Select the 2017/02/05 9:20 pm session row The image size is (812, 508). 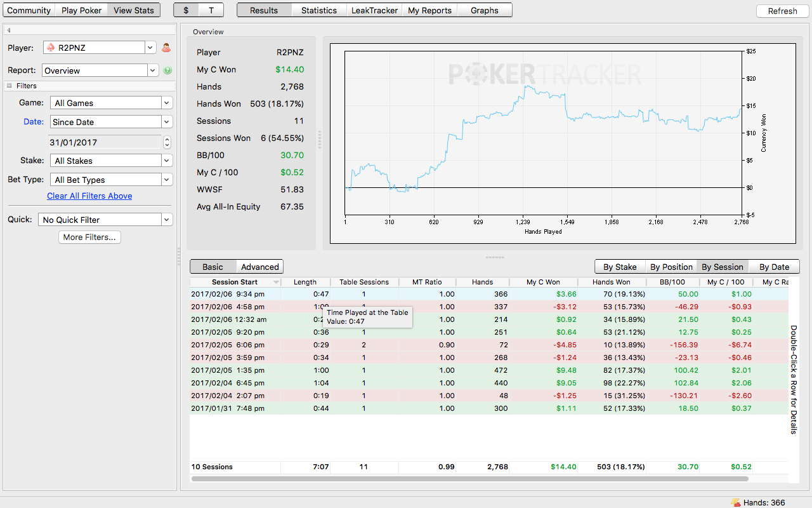489,332
